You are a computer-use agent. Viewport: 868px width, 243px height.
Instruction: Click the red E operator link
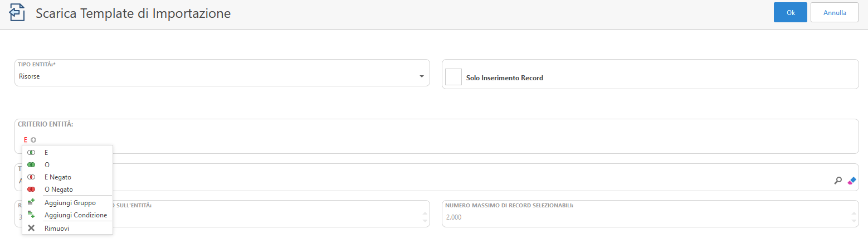[x=26, y=140]
